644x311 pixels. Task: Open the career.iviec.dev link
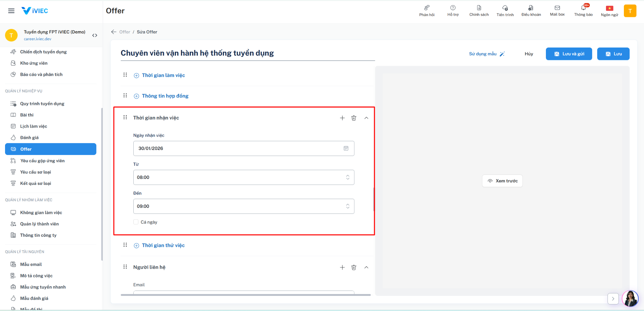37,39
